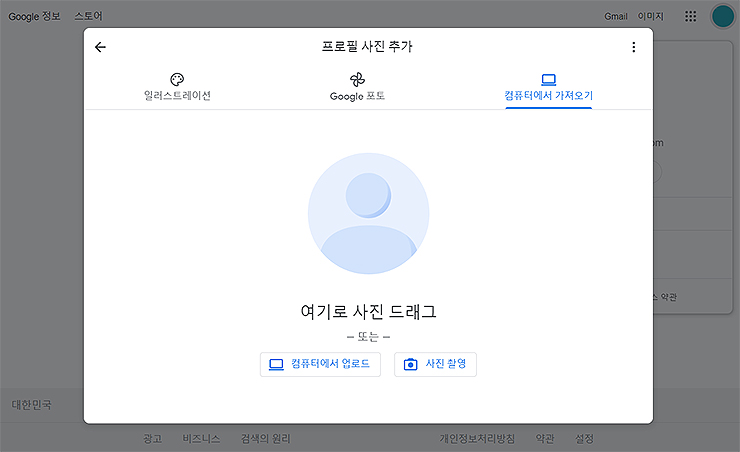This screenshot has height=452, width=740.
Task: Open the 검색의 원리 footer link
Action: (x=266, y=439)
